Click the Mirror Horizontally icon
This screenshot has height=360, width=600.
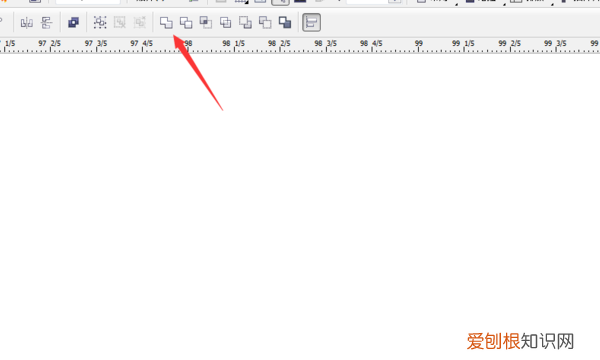click(x=26, y=23)
